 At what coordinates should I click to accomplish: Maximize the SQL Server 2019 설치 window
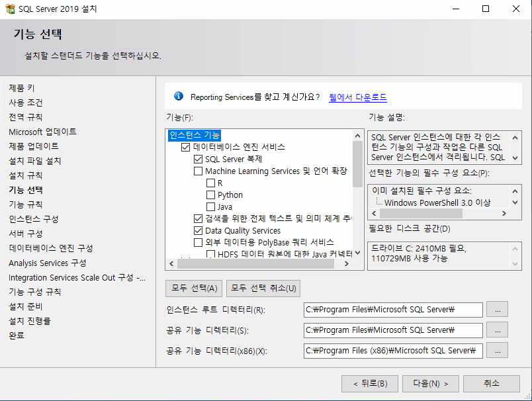[486, 9]
